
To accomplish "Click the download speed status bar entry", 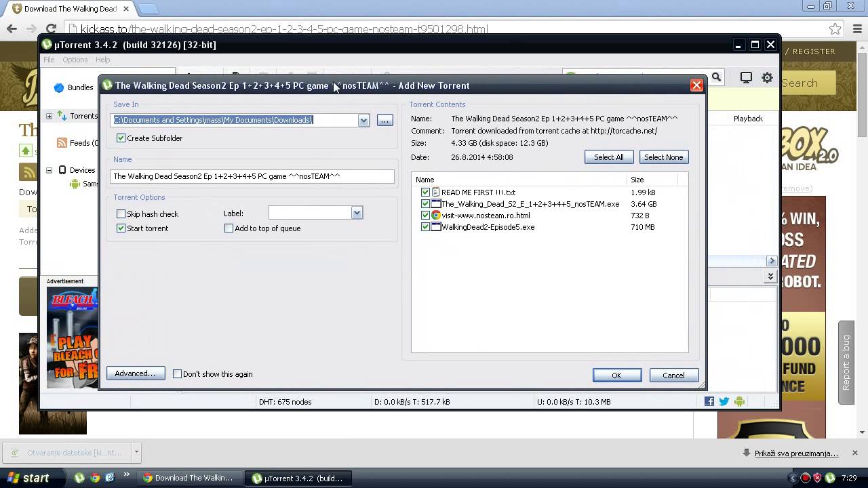I will pyautogui.click(x=412, y=402).
